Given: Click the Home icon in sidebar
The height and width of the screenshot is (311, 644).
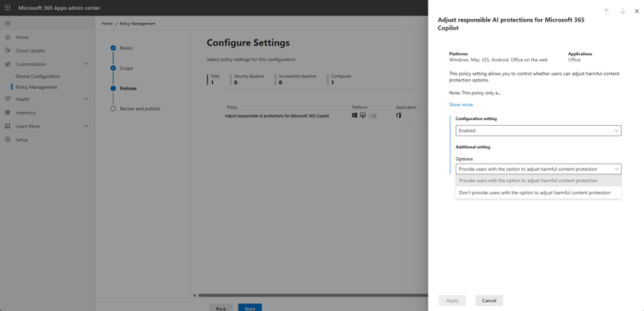Looking at the screenshot, I should (x=7, y=37).
